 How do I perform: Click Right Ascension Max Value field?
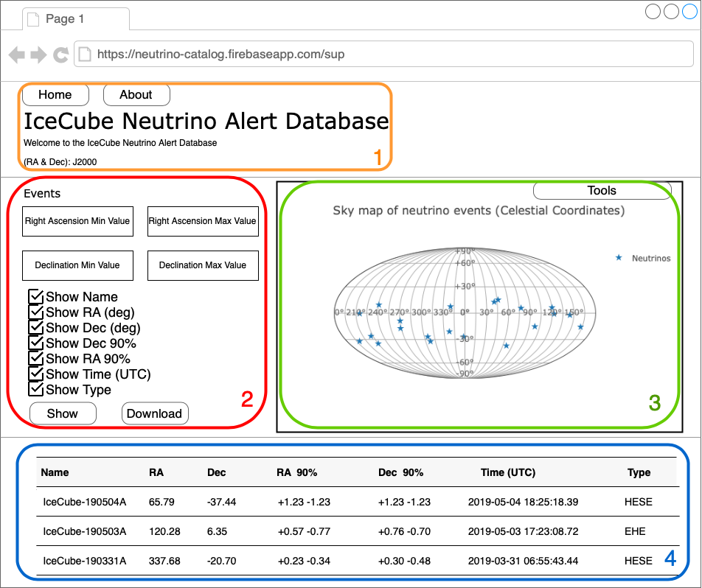click(203, 221)
